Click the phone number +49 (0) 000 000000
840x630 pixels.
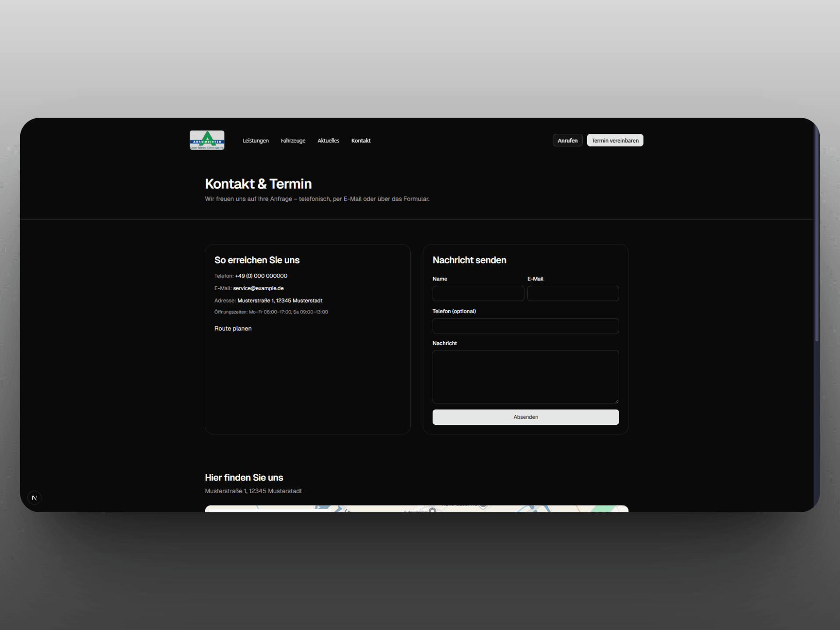click(261, 276)
